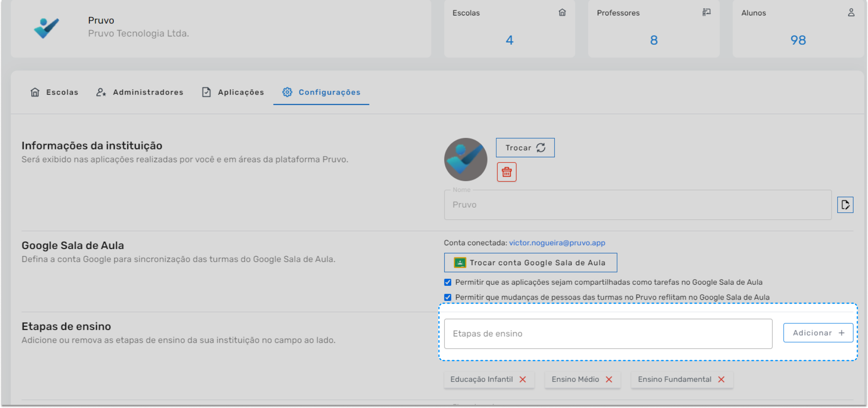868x408 pixels.
Task: Click the Informações da instituição heading
Action: pyautogui.click(x=92, y=145)
